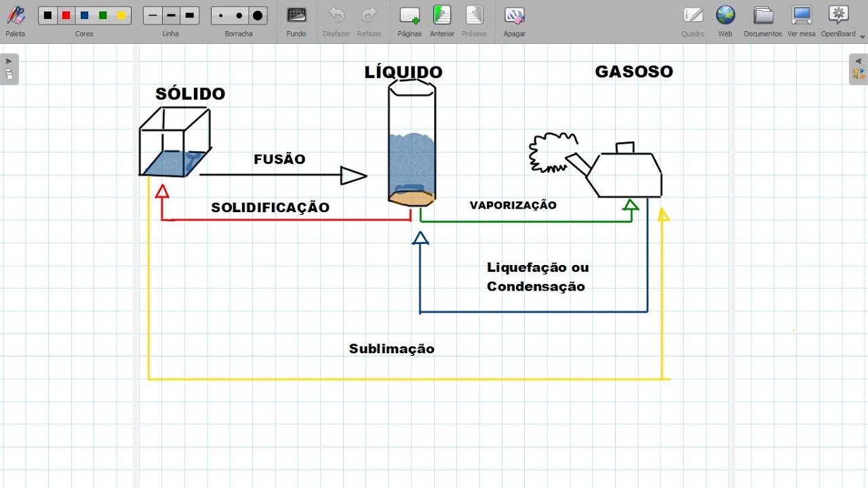Click the Desfazer undo arrow
This screenshot has height=488, width=868.
tap(336, 20)
